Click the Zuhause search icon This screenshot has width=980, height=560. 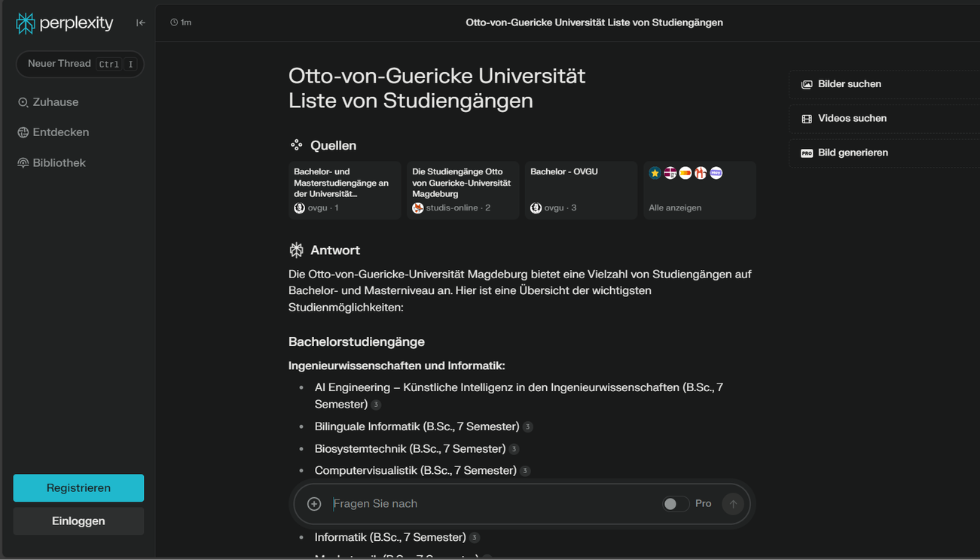tap(23, 102)
